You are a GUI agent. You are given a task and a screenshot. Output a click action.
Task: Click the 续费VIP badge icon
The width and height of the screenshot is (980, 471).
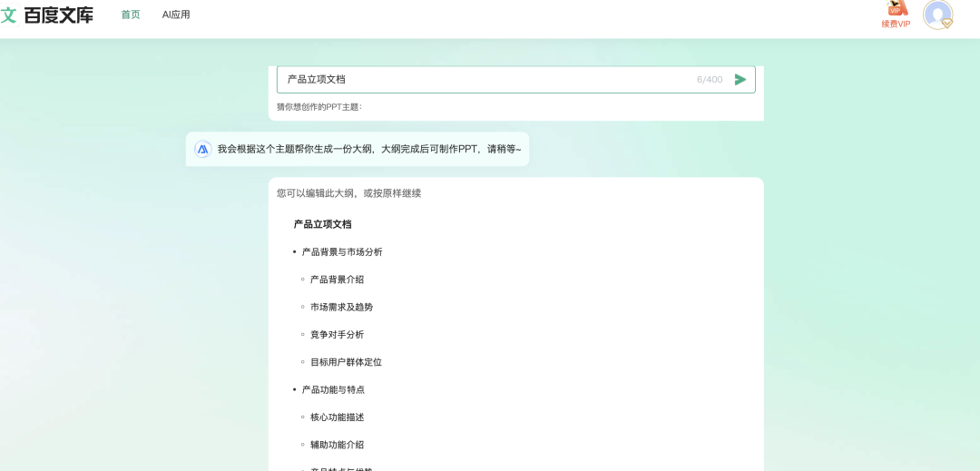point(897,15)
